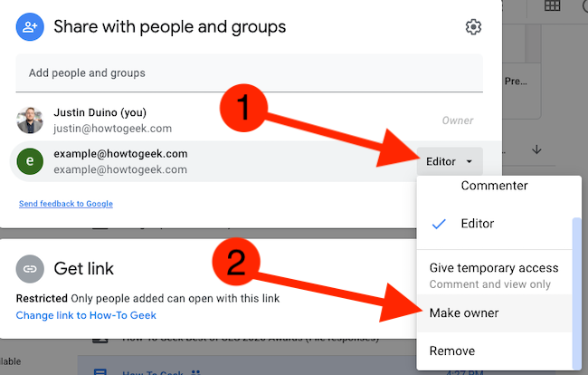Click the 'Get link' heading
Screen dimensions: 588x375
coord(83,269)
